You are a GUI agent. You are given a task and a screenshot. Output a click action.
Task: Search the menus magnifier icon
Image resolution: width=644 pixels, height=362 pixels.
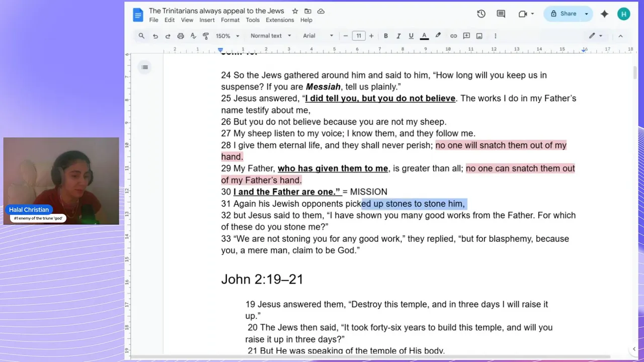click(141, 36)
